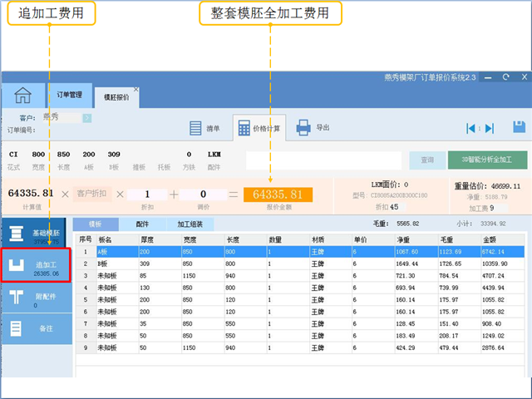
Task: Go to the previous record arrow
Action: click(x=471, y=128)
